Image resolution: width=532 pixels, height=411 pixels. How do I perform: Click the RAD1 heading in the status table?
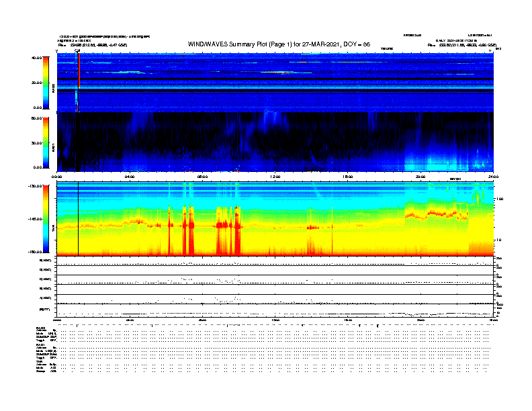point(40,345)
